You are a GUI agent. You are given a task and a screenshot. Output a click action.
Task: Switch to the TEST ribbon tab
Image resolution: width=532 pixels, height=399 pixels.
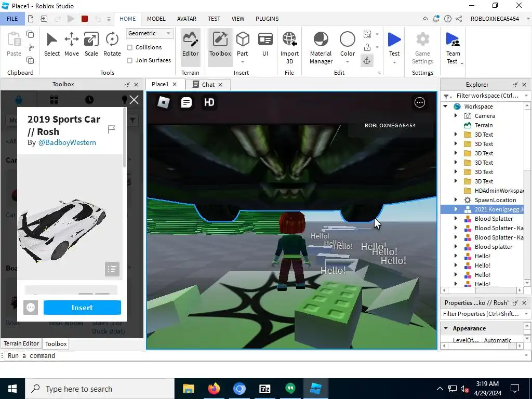[214, 19]
